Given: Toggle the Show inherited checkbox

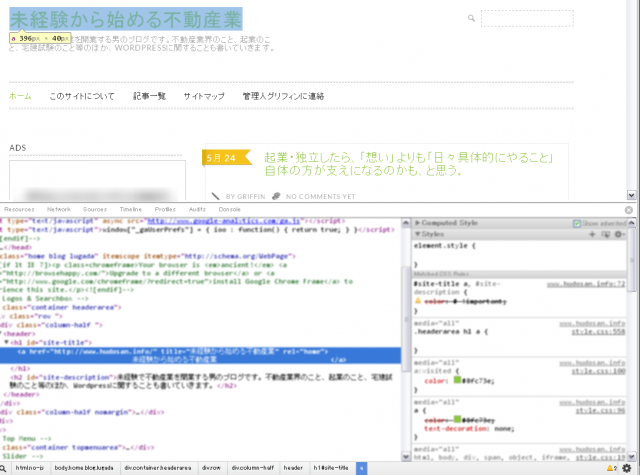Looking at the screenshot, I should pyautogui.click(x=577, y=224).
